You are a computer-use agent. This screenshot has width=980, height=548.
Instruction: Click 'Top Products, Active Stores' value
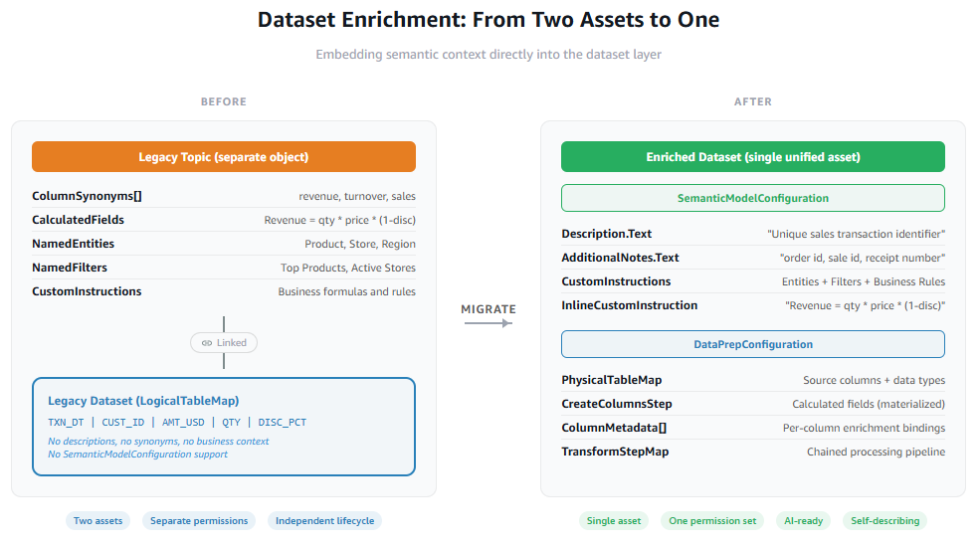tap(348, 268)
